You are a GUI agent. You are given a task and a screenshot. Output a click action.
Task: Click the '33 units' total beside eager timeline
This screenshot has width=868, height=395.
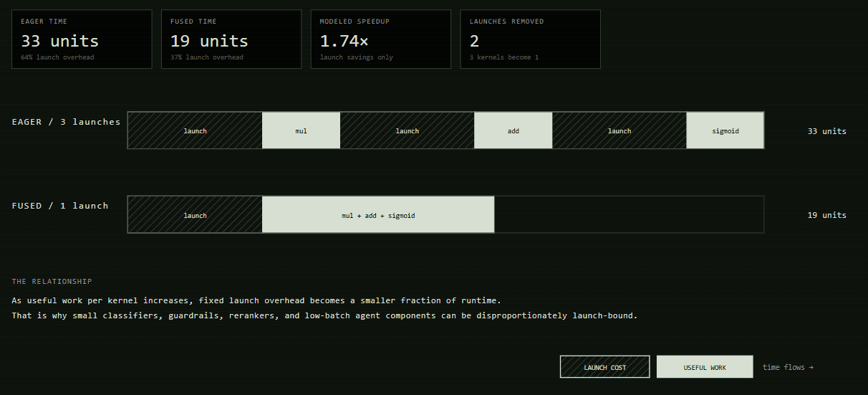(x=827, y=131)
